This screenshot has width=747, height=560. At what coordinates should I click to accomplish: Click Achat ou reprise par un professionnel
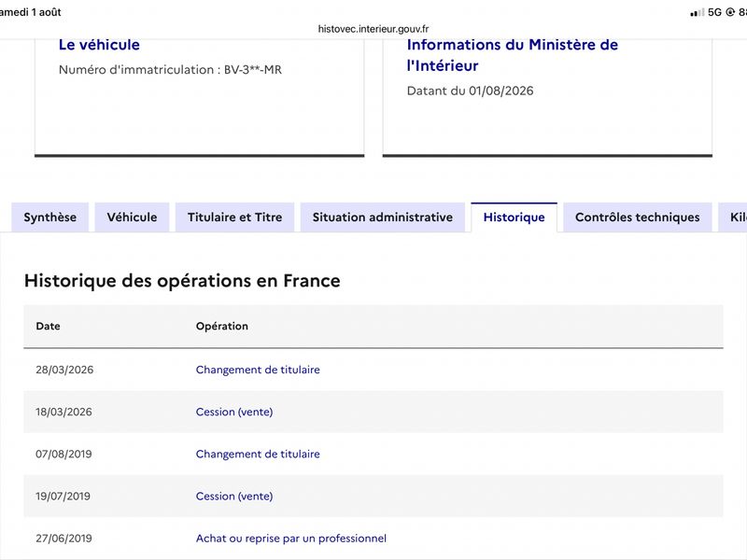coord(291,539)
